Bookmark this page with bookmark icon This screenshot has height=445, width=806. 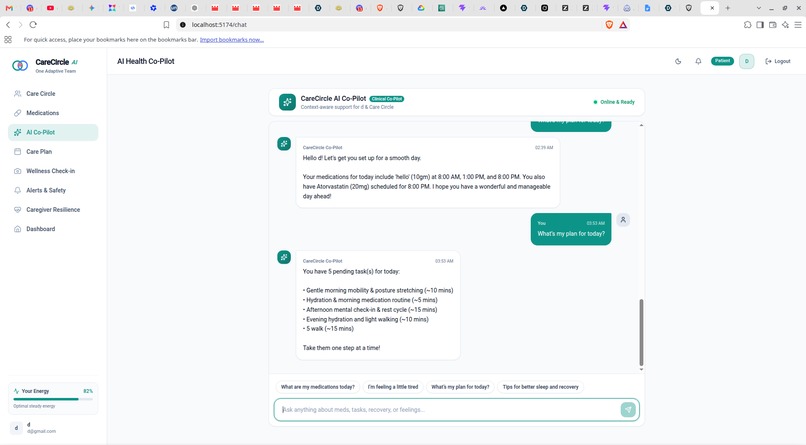(x=166, y=25)
